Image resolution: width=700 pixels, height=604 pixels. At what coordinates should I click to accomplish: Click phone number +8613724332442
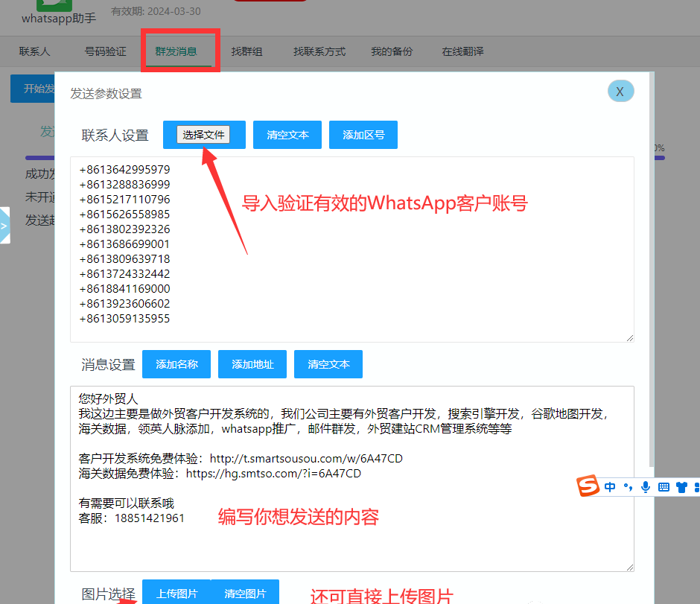pyautogui.click(x=124, y=273)
